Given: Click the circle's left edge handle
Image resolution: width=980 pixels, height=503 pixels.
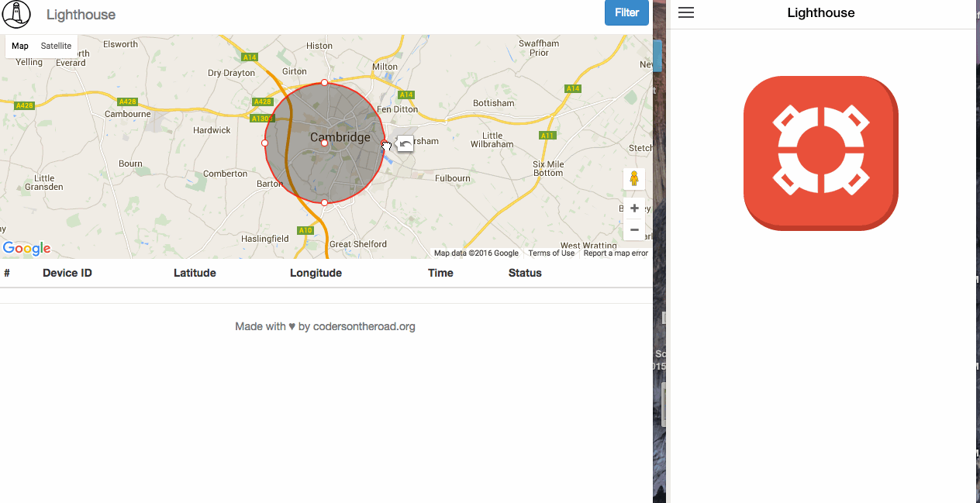Looking at the screenshot, I should click(x=264, y=143).
